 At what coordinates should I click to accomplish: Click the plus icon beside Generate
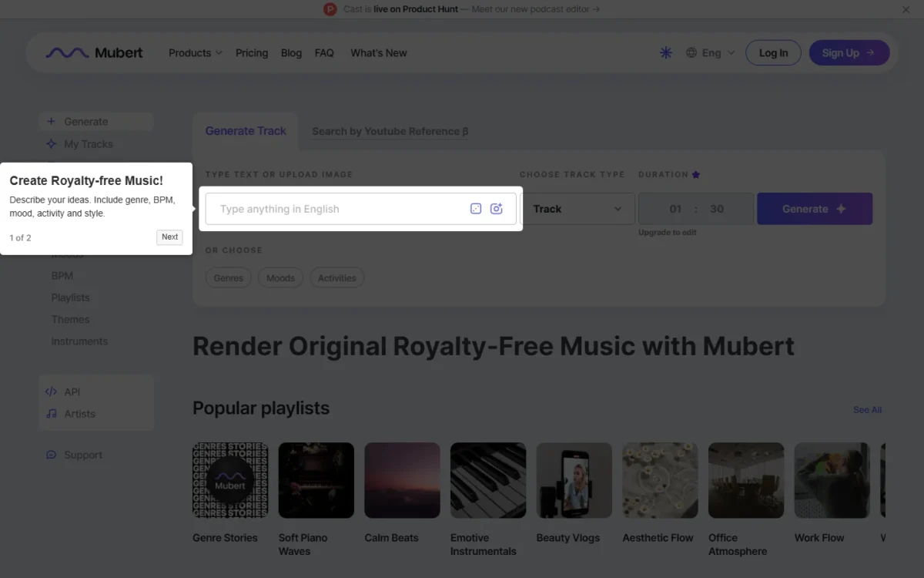pyautogui.click(x=51, y=122)
